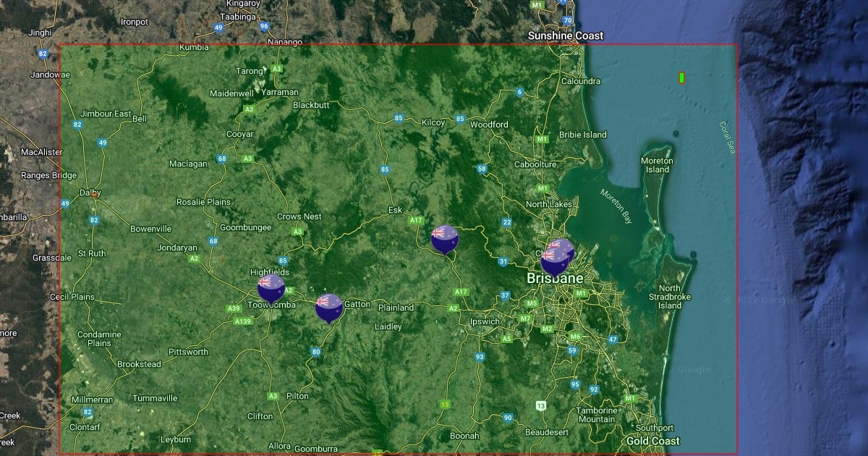Click the Moreton Bay water label
Viewport: 868px width, 456px height.
point(616,206)
